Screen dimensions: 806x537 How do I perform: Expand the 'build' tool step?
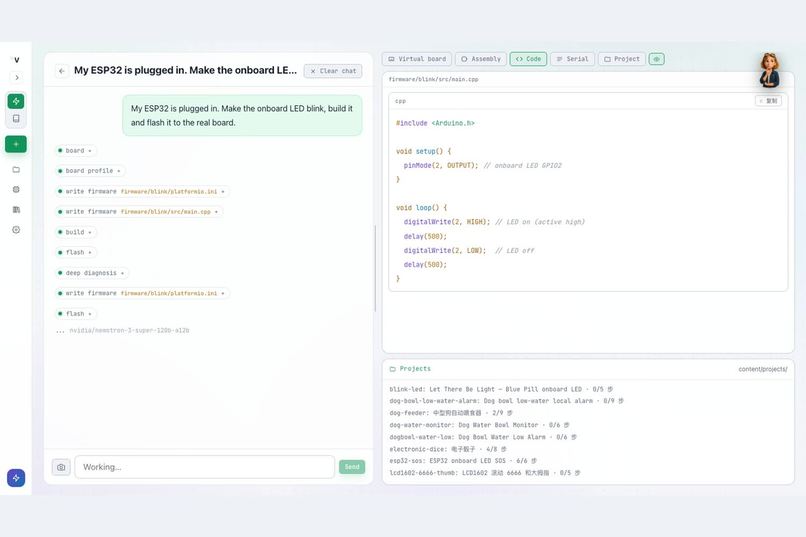click(x=76, y=232)
